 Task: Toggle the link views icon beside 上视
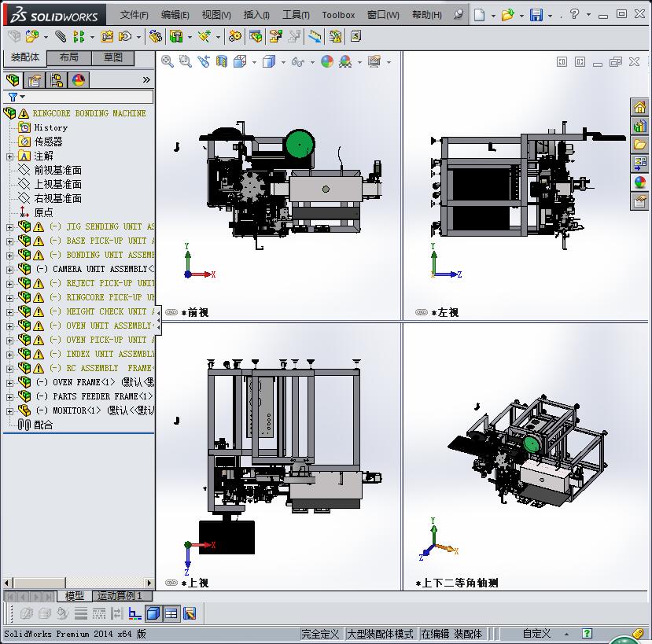click(171, 583)
